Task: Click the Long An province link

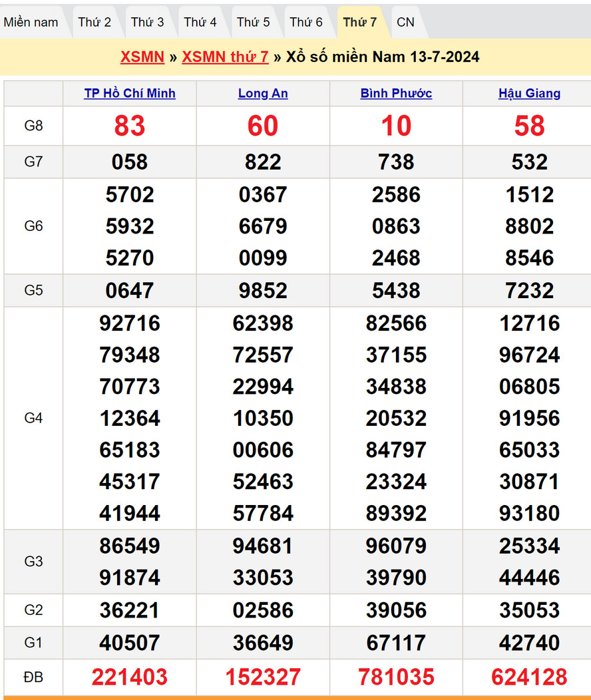Action: point(263,93)
